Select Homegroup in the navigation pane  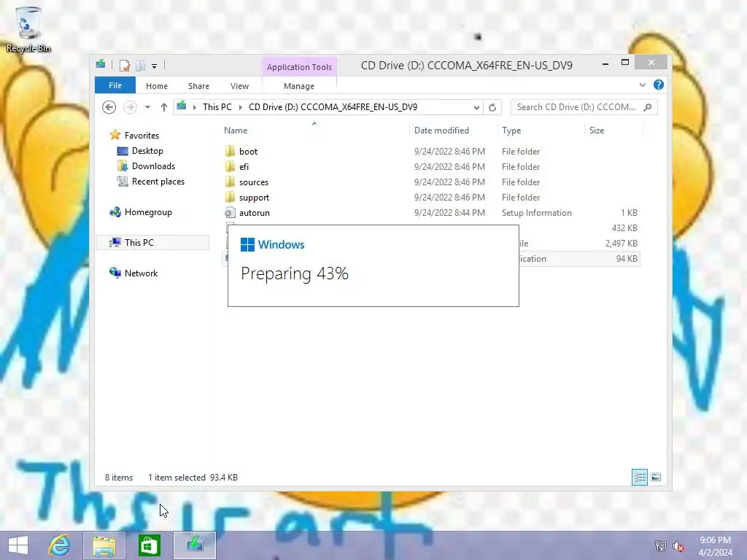coord(148,212)
